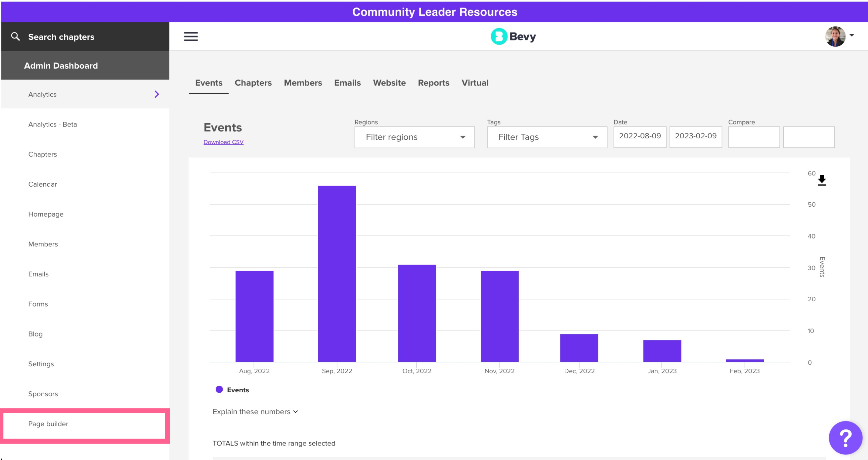Open Analytics - Beta in the sidebar

point(52,124)
